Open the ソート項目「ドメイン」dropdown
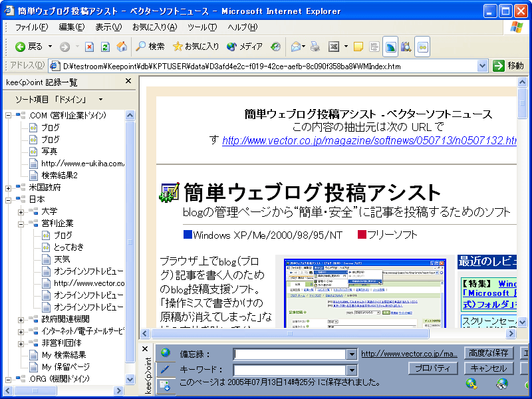Image resolution: width=532 pixels, height=399 pixels. pos(100,100)
